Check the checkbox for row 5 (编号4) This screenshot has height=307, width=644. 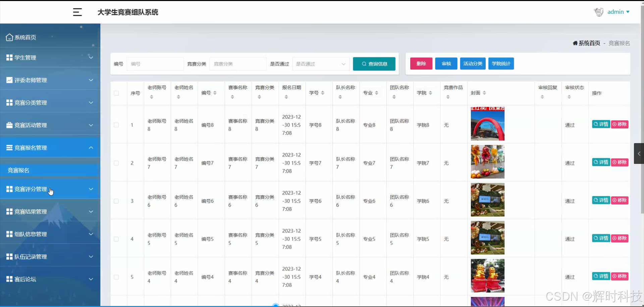click(116, 277)
